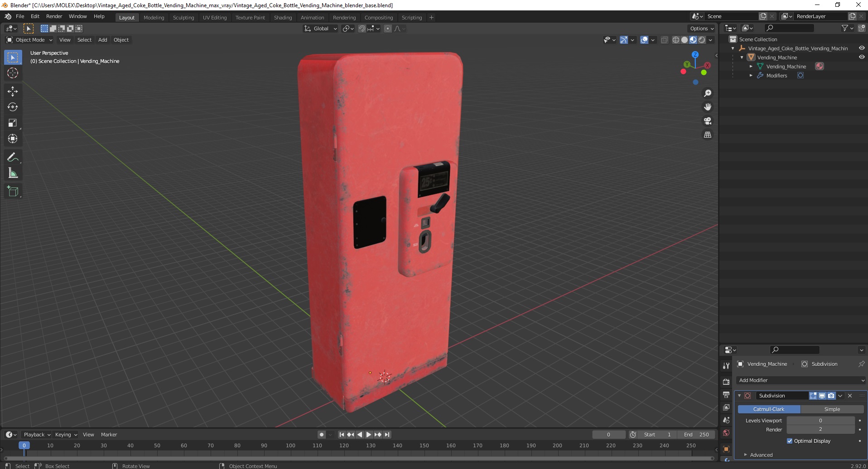Open the Render menu
This screenshot has width=868, height=469.
pos(54,16)
